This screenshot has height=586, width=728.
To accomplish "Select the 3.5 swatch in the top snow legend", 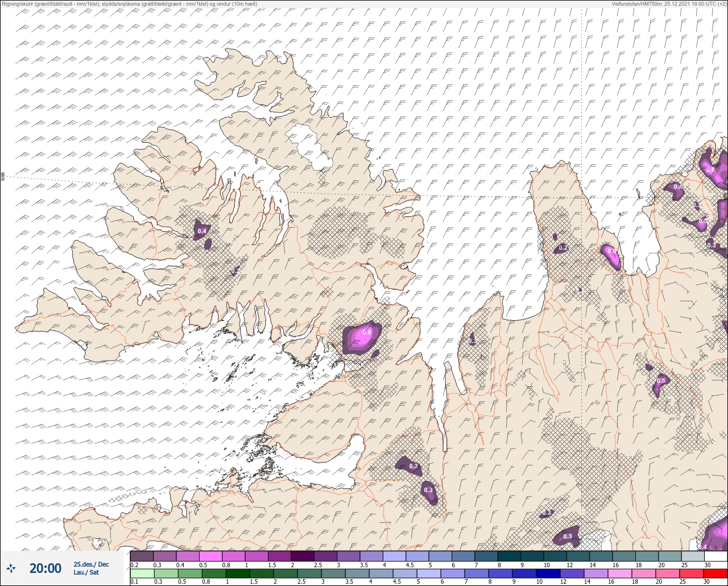I will coord(371,556).
